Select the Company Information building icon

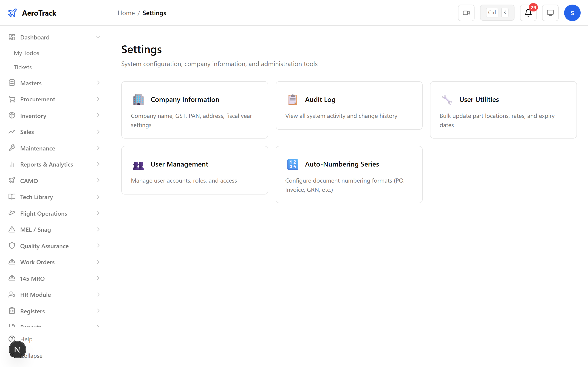(x=138, y=100)
